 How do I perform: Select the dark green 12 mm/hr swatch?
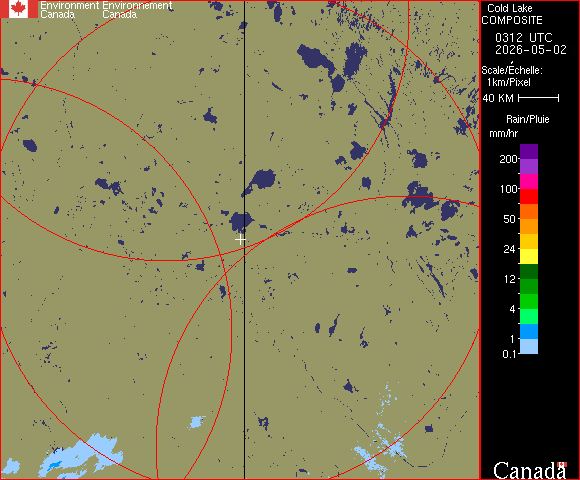tap(529, 271)
